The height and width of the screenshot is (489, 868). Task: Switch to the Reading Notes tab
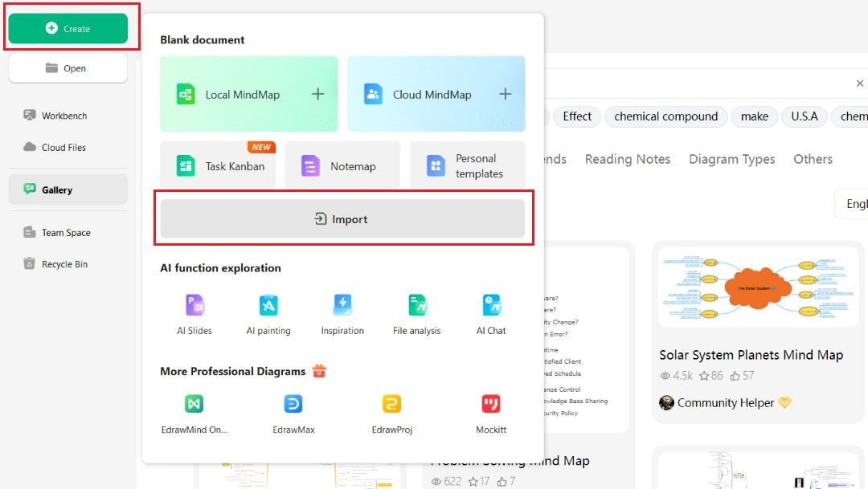point(628,159)
